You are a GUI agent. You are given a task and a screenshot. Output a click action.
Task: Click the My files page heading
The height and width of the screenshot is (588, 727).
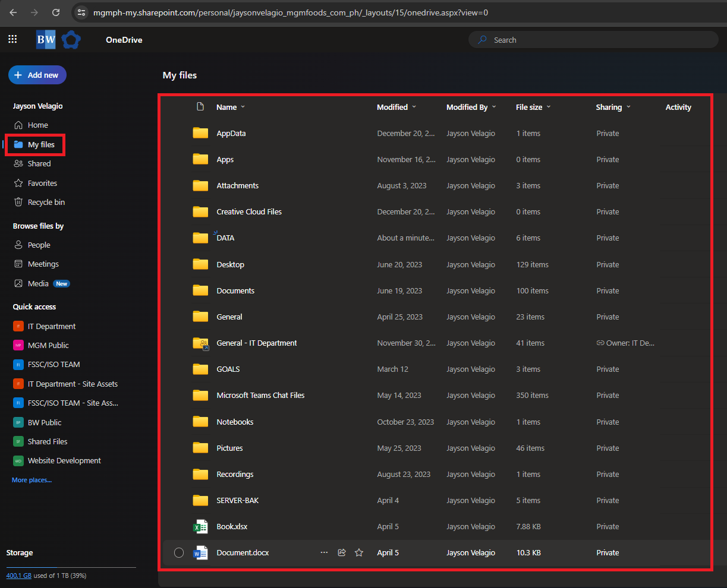pos(180,75)
